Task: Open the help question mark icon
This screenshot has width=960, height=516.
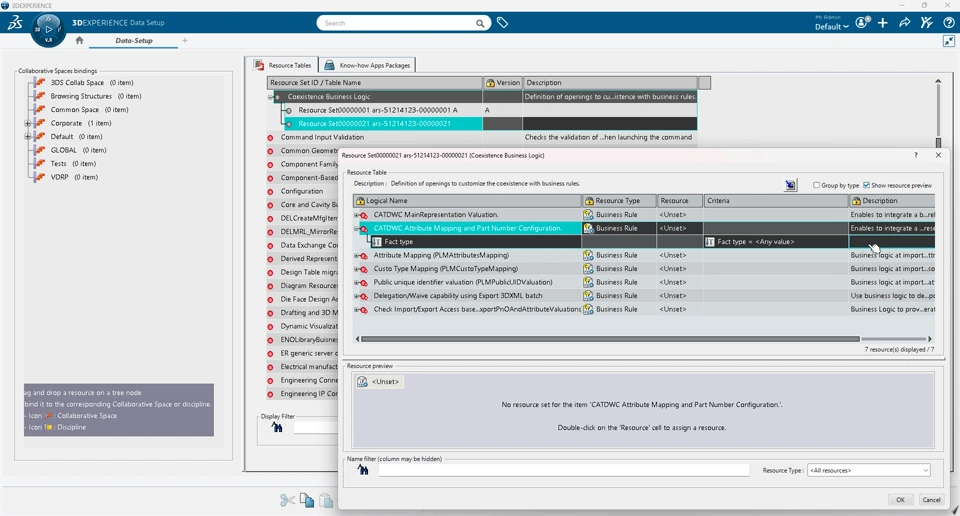Action: click(x=948, y=23)
